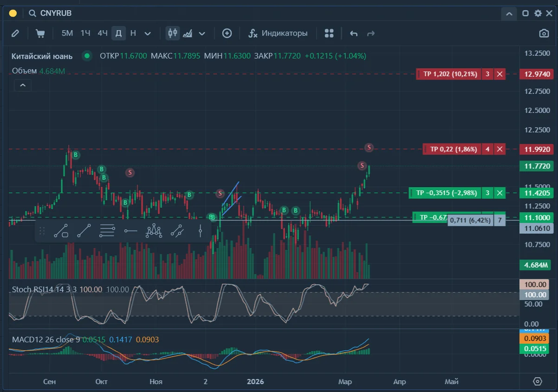Viewport: 558px width, 392px height.
Task: Open the chart grid layout icon
Action: point(329,33)
